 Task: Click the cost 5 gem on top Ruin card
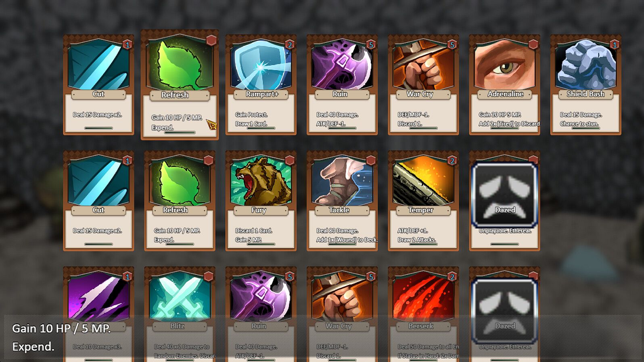coord(370,44)
